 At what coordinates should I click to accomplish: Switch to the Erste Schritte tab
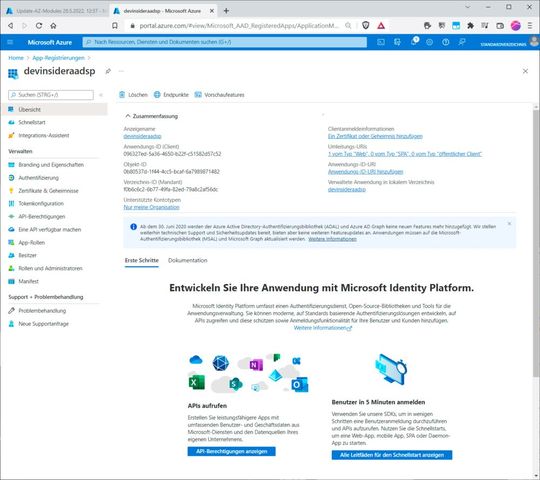pyautogui.click(x=142, y=260)
